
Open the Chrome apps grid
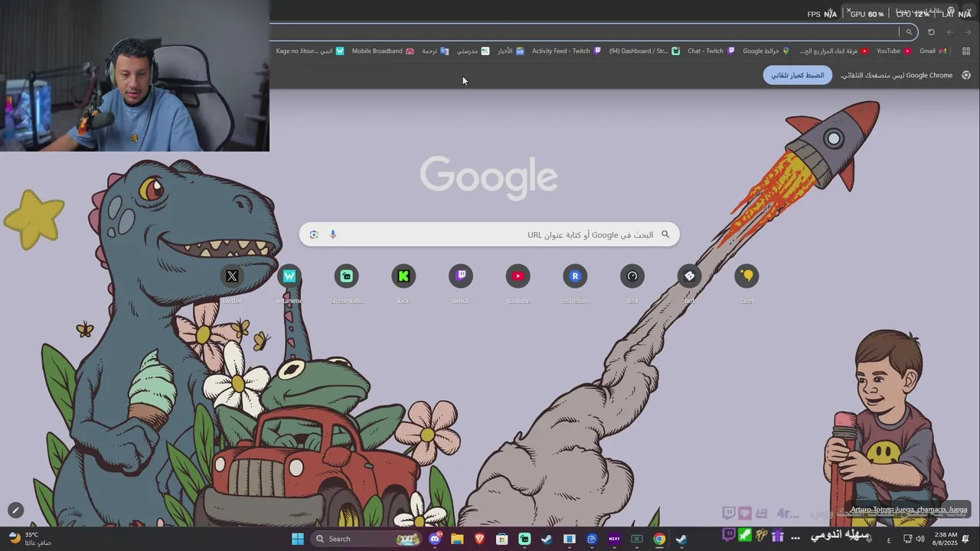click(966, 51)
